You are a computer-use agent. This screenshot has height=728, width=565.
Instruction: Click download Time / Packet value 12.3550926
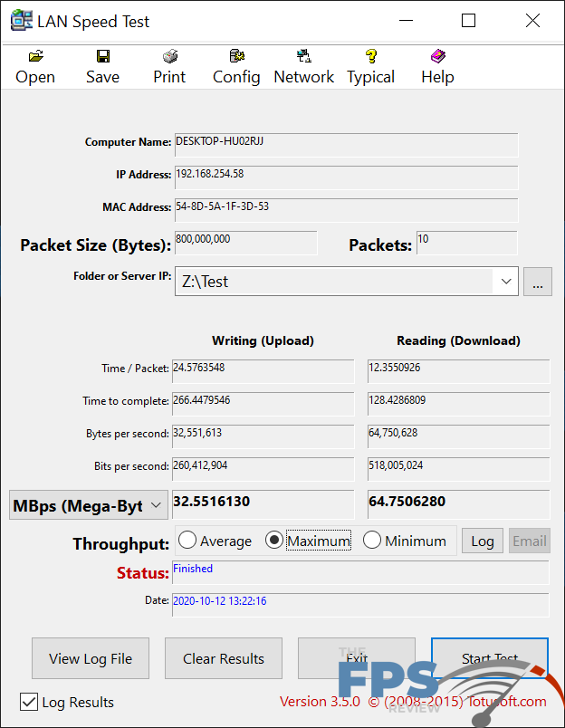(459, 371)
